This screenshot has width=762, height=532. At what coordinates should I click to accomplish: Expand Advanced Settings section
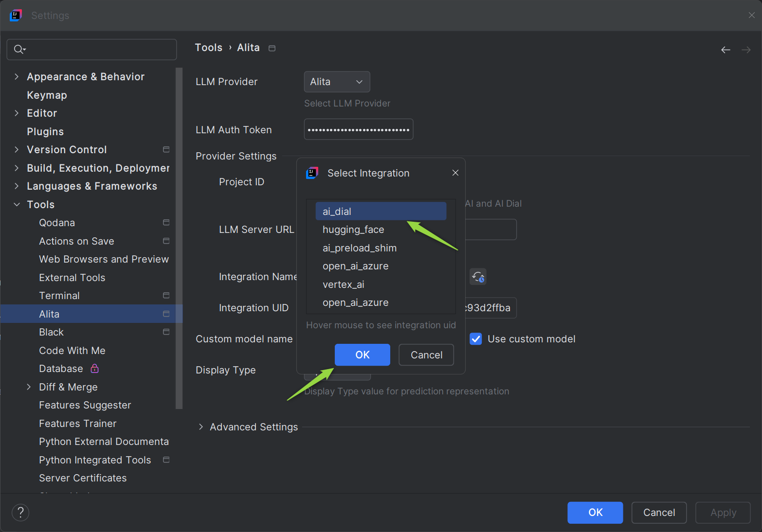200,426
